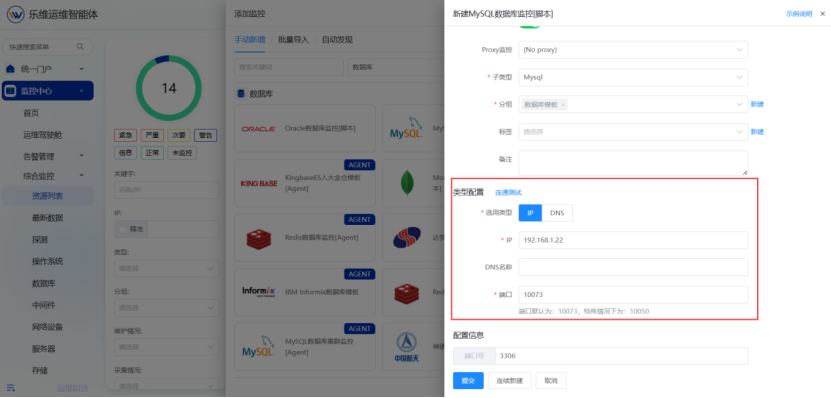Focus the 端口号 3306 field

pyautogui.click(x=621, y=356)
